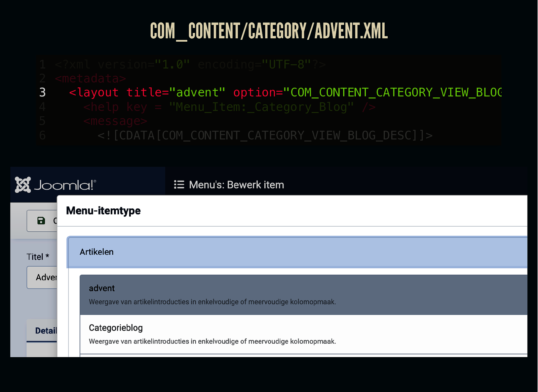Click the help key code on line 4
Screen dimensions: 538x392
point(229,107)
